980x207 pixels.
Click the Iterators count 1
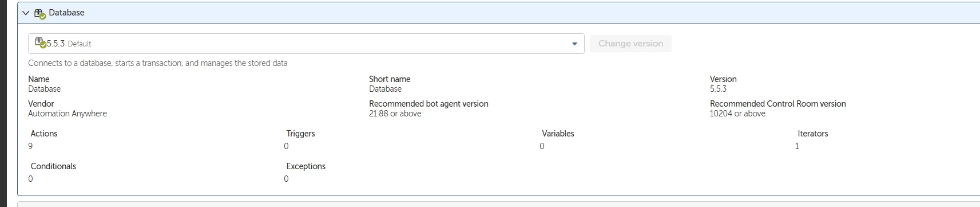pyautogui.click(x=797, y=146)
